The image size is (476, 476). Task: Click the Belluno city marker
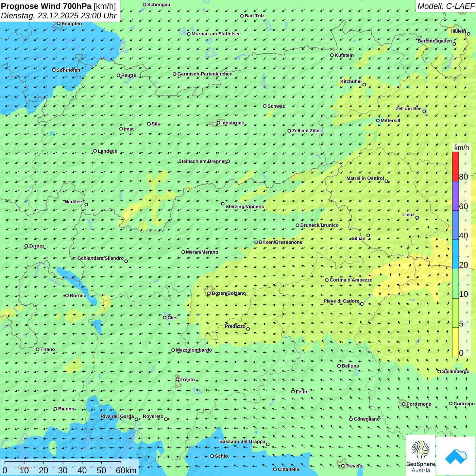coord(339,366)
